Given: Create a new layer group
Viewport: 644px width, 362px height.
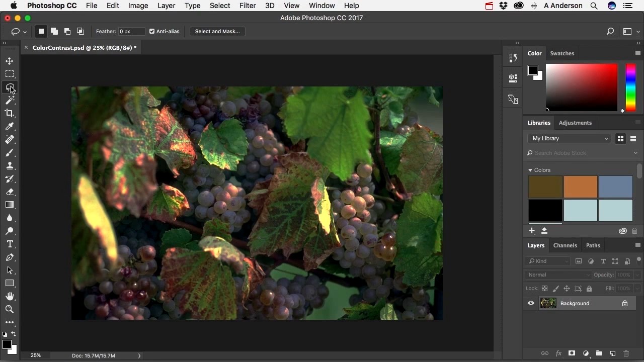Looking at the screenshot, I should (599, 353).
